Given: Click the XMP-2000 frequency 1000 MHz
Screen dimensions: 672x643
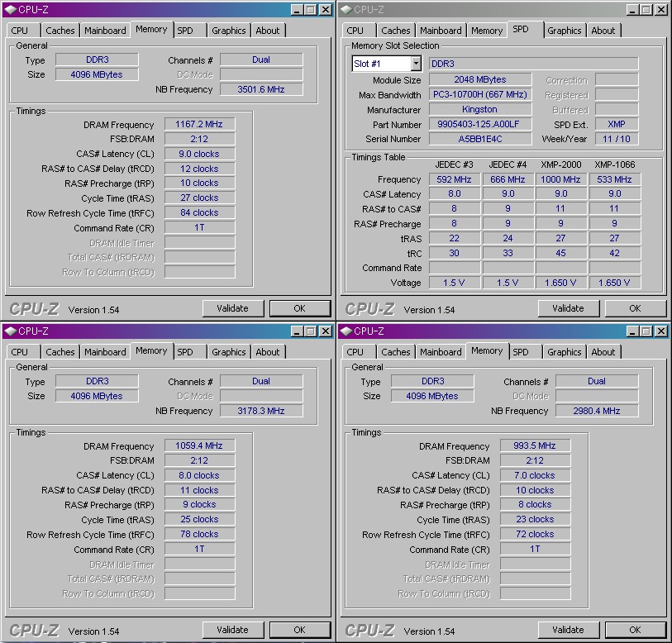Looking at the screenshot, I should [x=560, y=179].
